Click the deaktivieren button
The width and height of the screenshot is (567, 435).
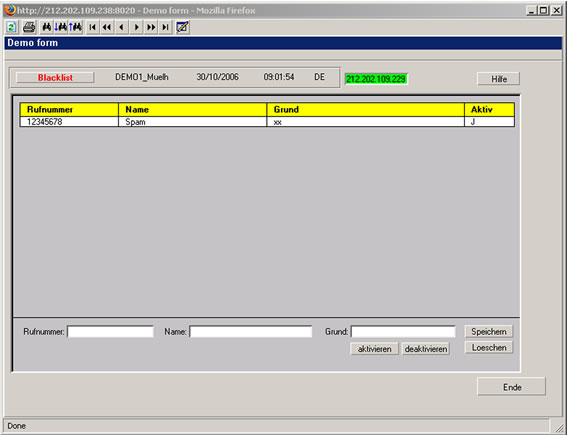(426, 349)
